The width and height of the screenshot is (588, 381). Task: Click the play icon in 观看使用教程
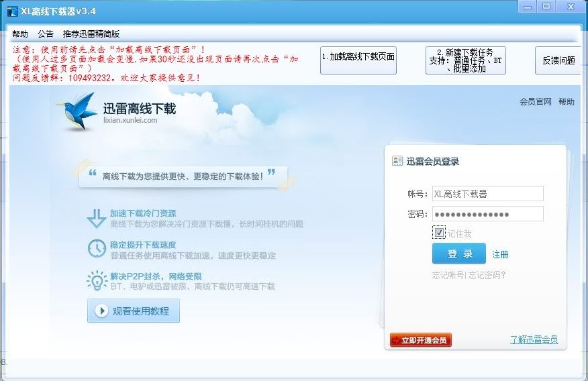coord(101,311)
